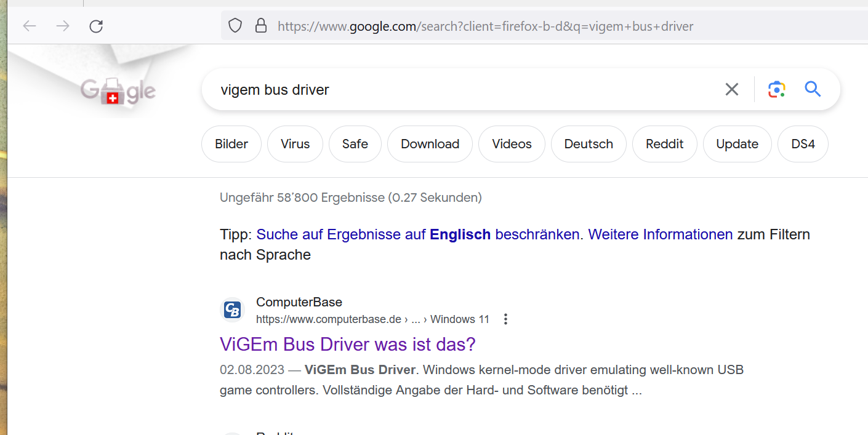Click the date 02.08.2023 in snippet

[252, 370]
